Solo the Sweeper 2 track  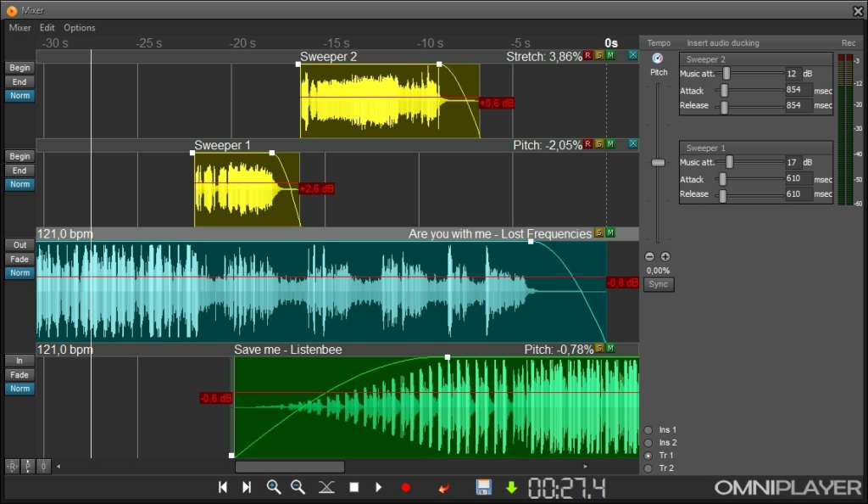tap(599, 55)
